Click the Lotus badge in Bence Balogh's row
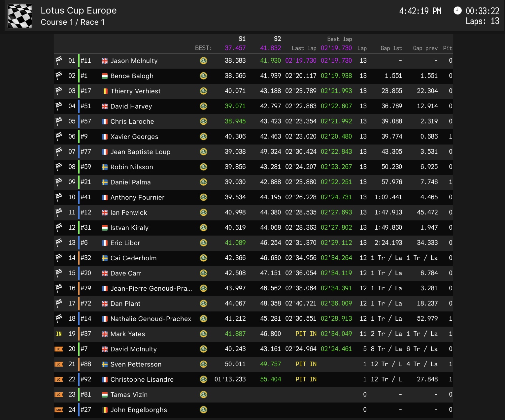 point(204,76)
